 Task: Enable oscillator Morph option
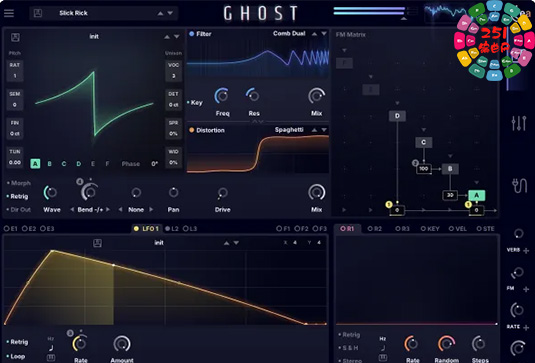pos(19,183)
